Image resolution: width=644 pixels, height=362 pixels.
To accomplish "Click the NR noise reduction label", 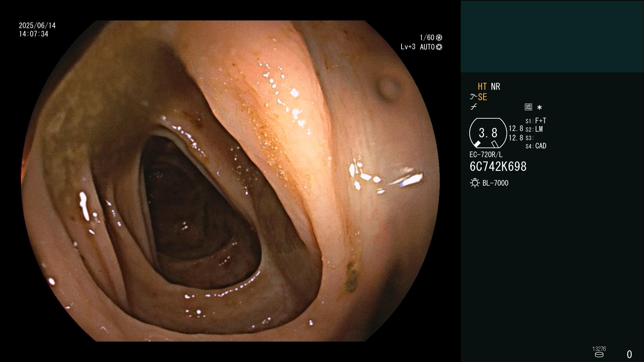I will tap(495, 86).
